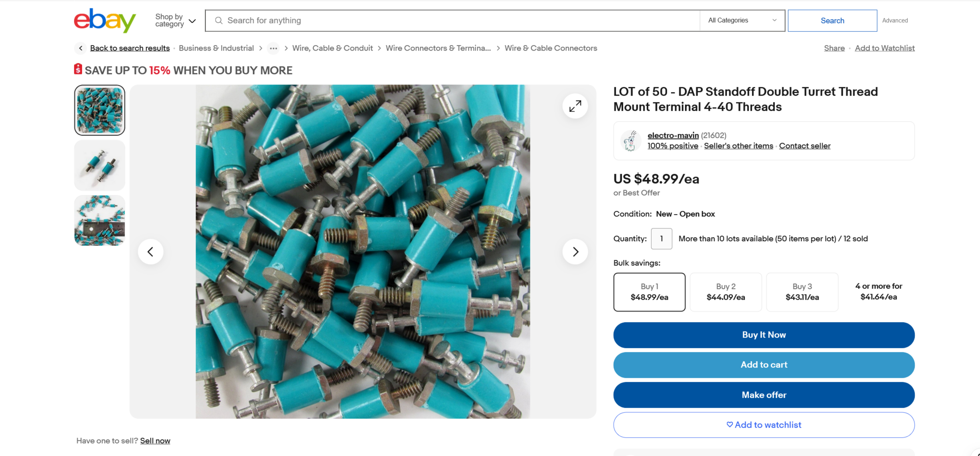Image resolution: width=980 pixels, height=456 pixels.
Task: Select 4 or more bulk pricing option
Action: [878, 291]
